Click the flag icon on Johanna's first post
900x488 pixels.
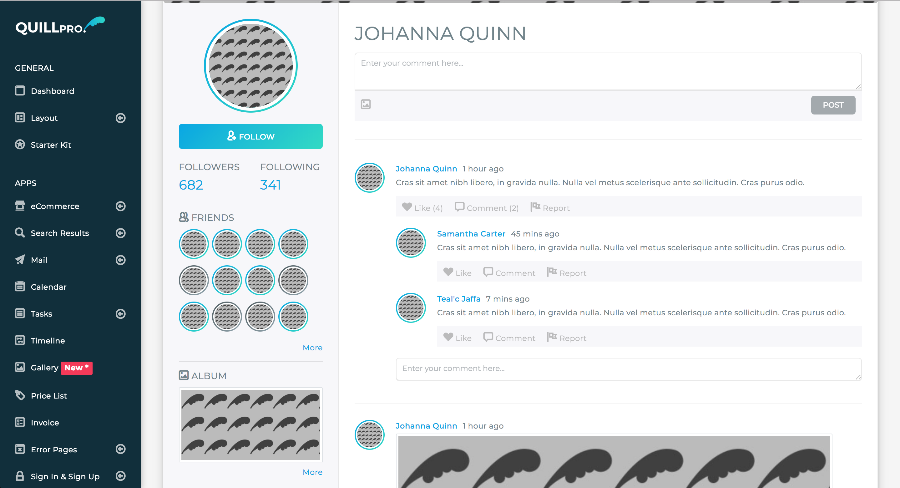click(536, 207)
